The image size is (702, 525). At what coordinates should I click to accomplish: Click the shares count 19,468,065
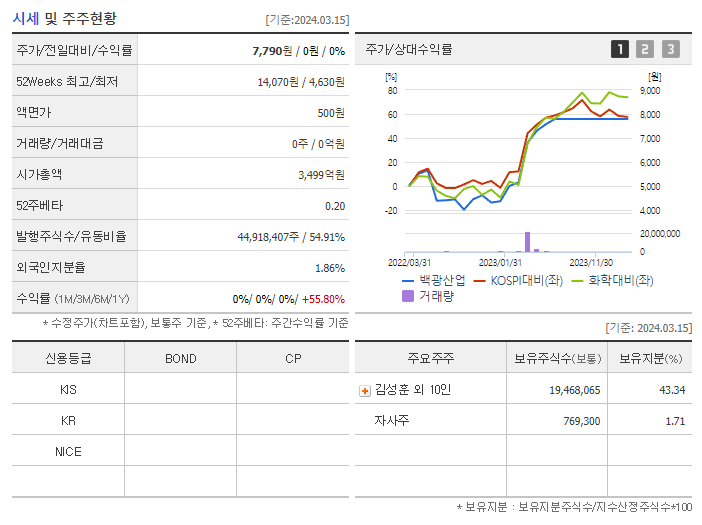click(575, 390)
